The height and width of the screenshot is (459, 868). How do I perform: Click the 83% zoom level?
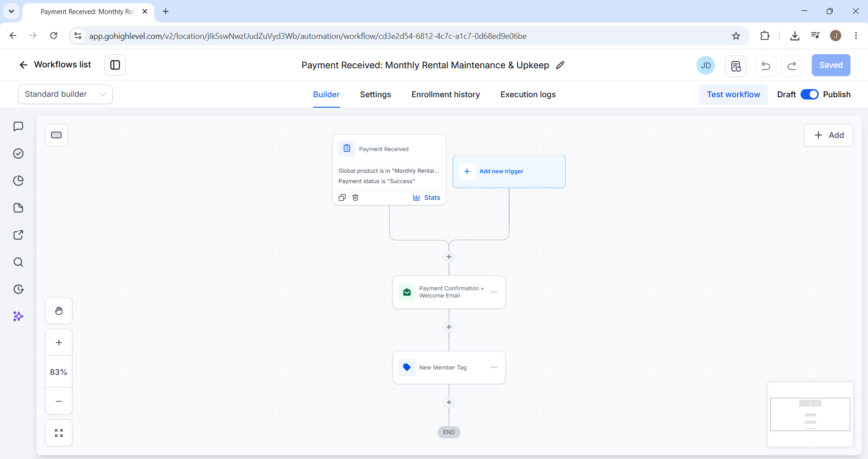pos(59,372)
